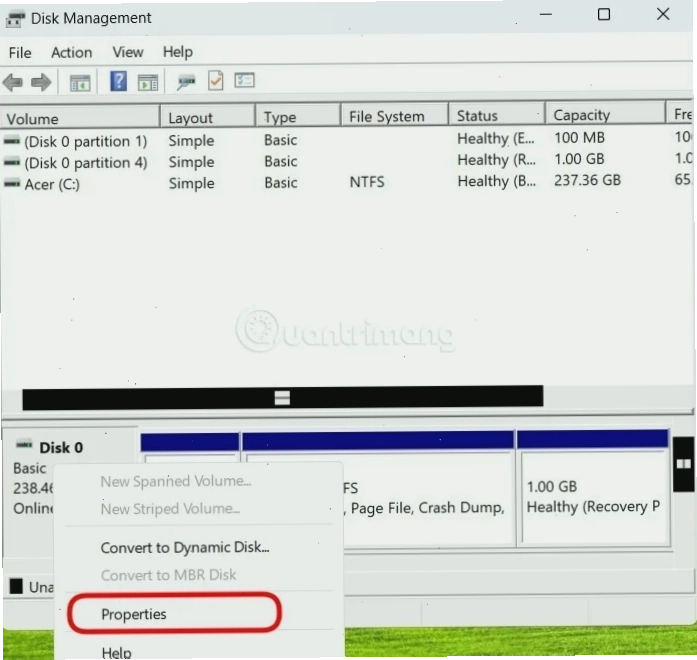Click the checkmark sheet toolbar icon

[216, 81]
